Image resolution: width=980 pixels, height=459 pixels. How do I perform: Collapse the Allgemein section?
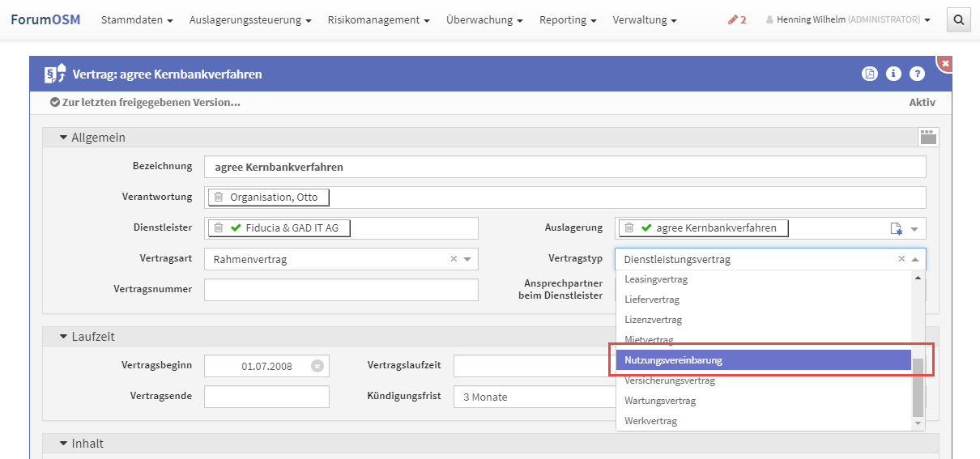click(x=63, y=138)
